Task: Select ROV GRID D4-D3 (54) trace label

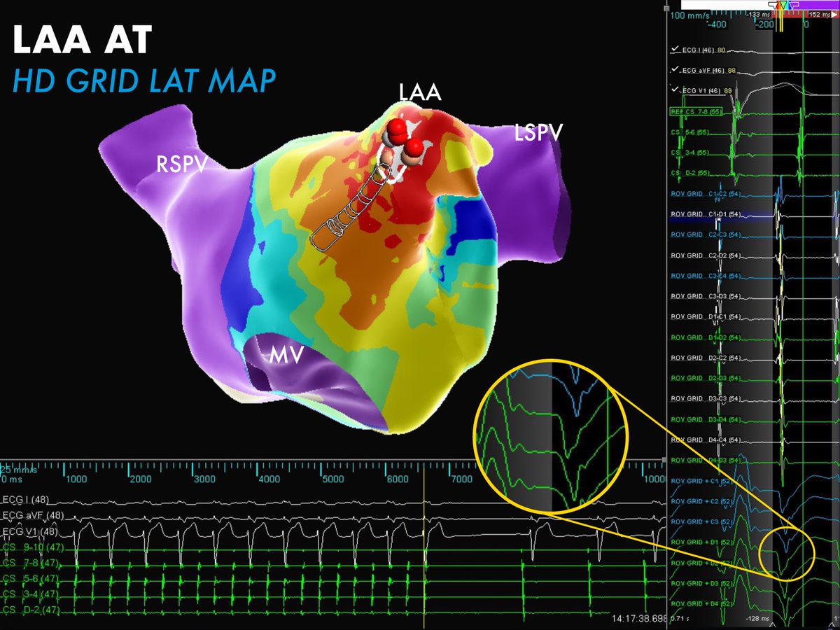Action: click(x=706, y=461)
